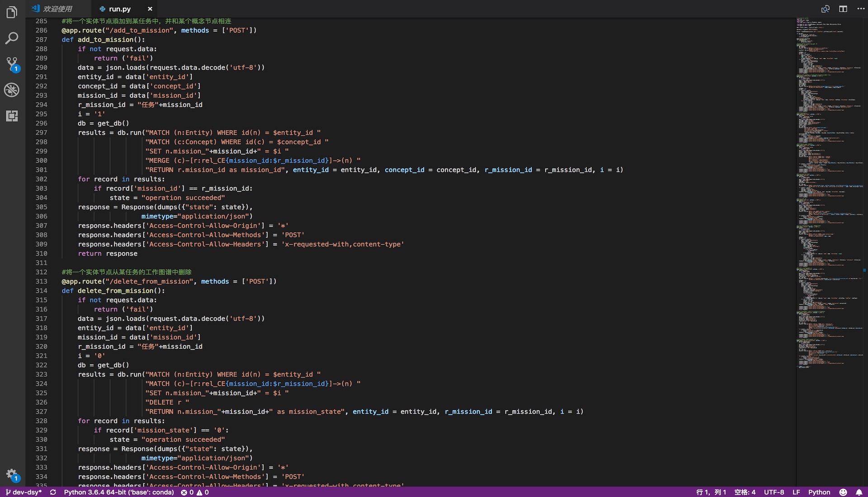Click line number 287
Screen dimensions: 868x497
point(41,39)
